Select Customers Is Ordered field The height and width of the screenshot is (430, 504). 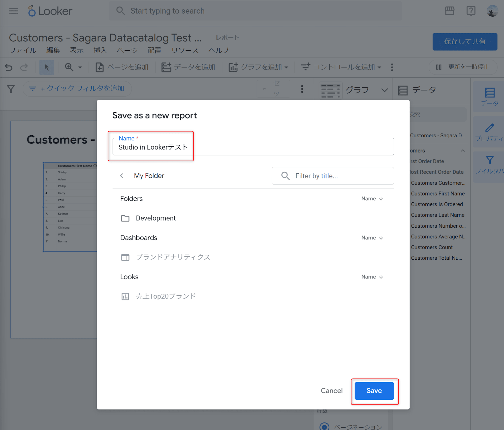coord(437,204)
